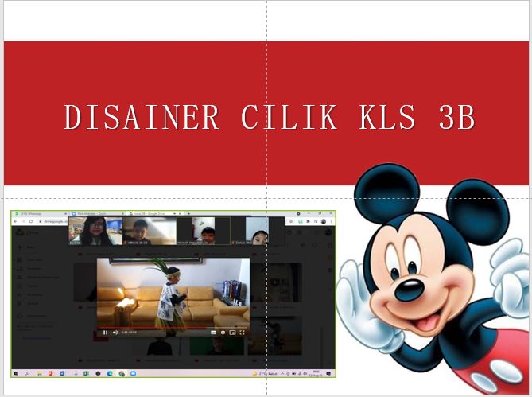Screen dimensions: 532x397
Task: Switch to the Zoom browser tab
Action: 97,214
